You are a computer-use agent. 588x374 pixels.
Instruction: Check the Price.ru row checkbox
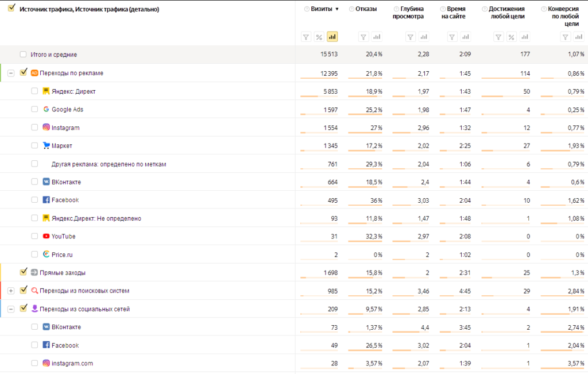coord(34,255)
